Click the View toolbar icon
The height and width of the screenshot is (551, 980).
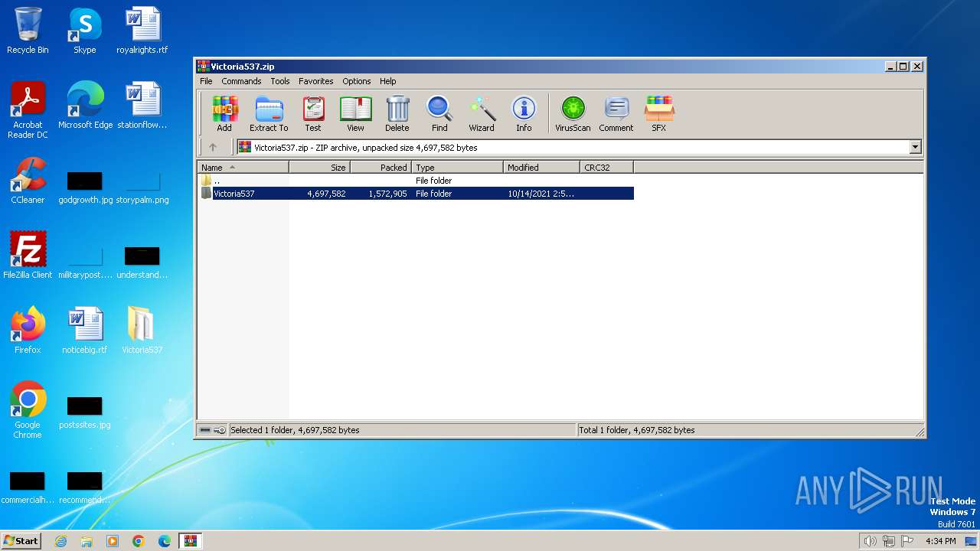pos(355,114)
